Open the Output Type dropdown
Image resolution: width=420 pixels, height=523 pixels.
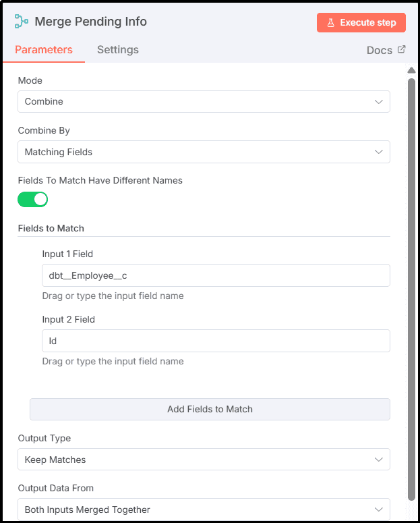204,460
